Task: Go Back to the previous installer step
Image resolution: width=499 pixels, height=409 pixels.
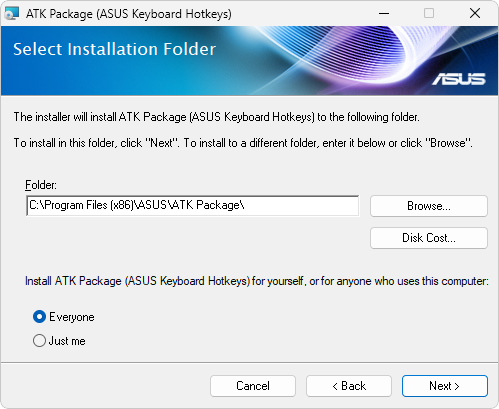Action: [349, 386]
